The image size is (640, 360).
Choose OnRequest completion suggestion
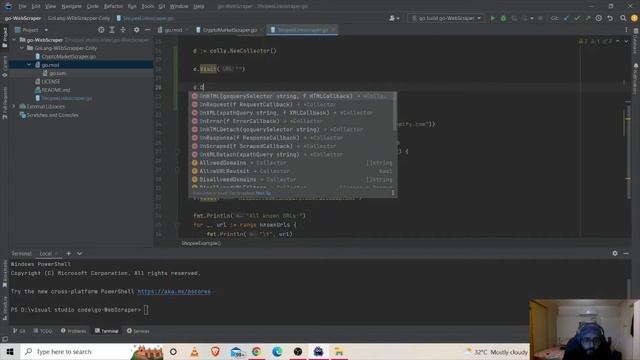(292, 104)
